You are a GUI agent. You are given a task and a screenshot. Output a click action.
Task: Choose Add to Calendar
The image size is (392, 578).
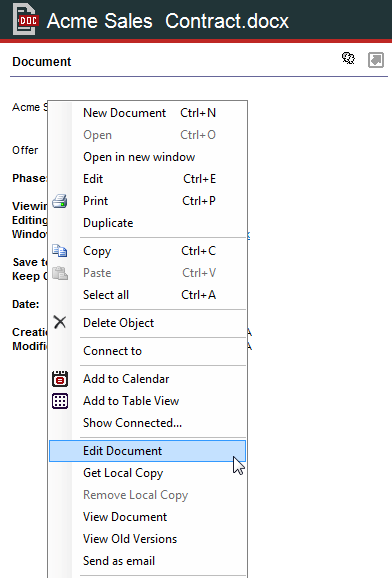148,379
